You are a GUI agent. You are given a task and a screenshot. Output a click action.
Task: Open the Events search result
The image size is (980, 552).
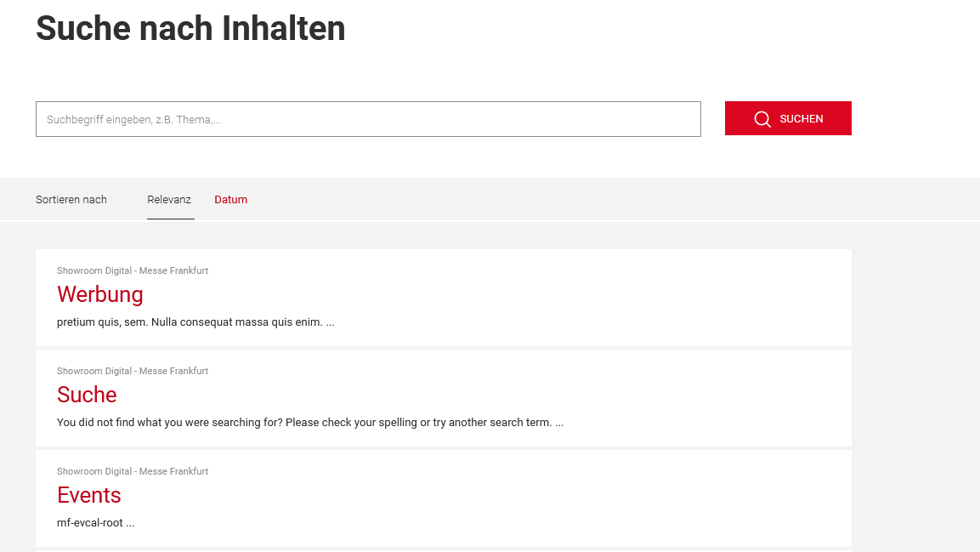click(88, 495)
